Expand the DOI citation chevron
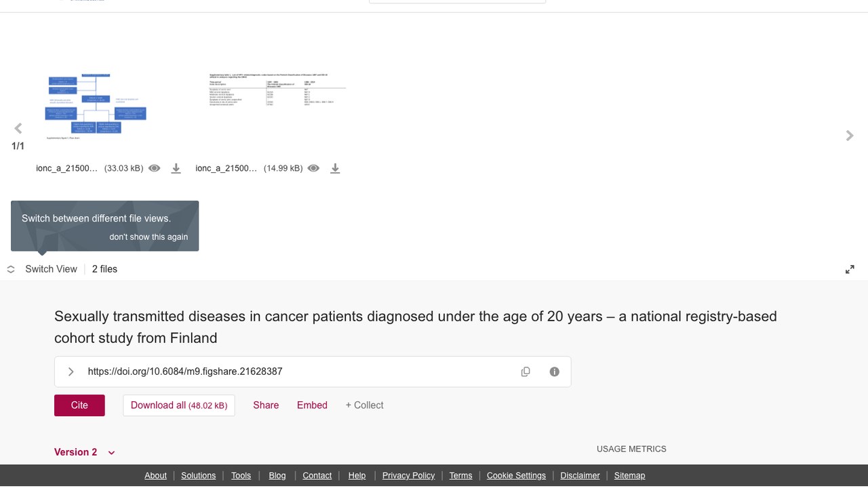Screen dimensions: 868x488 tap(71, 371)
